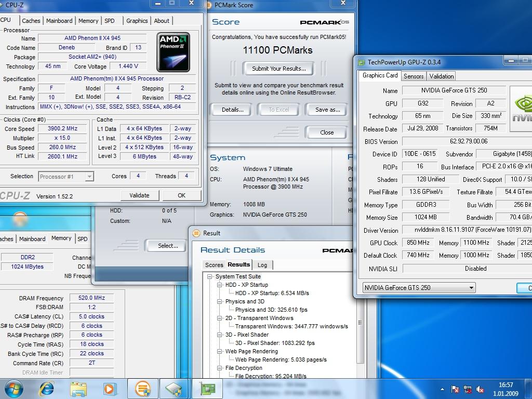Click OK button in CPU-Z
Viewport: 532px width, 399px height.
(x=181, y=195)
